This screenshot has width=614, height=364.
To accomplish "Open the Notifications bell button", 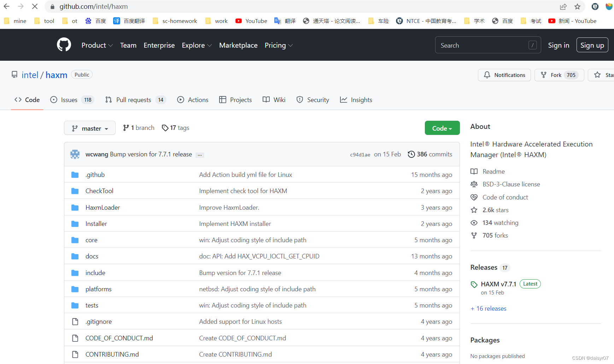I will click(x=504, y=75).
